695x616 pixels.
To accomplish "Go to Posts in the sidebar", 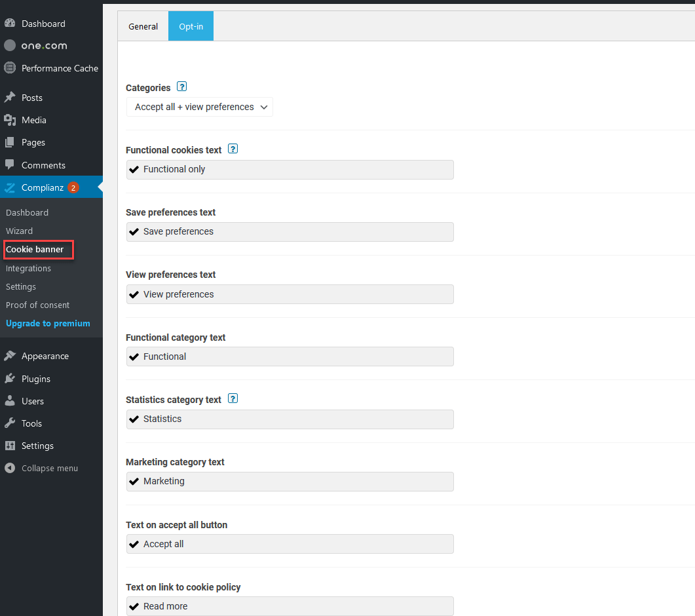I will pyautogui.click(x=32, y=98).
